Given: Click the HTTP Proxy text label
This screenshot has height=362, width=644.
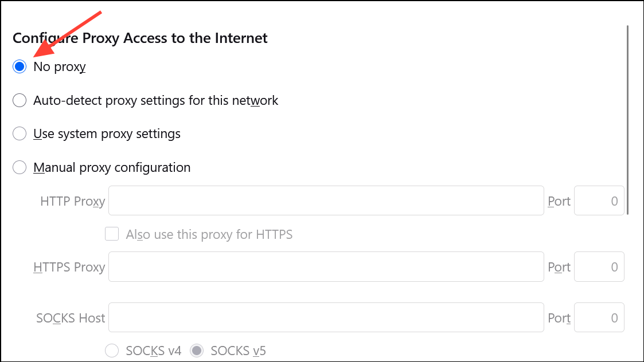Looking at the screenshot, I should pos(72,201).
